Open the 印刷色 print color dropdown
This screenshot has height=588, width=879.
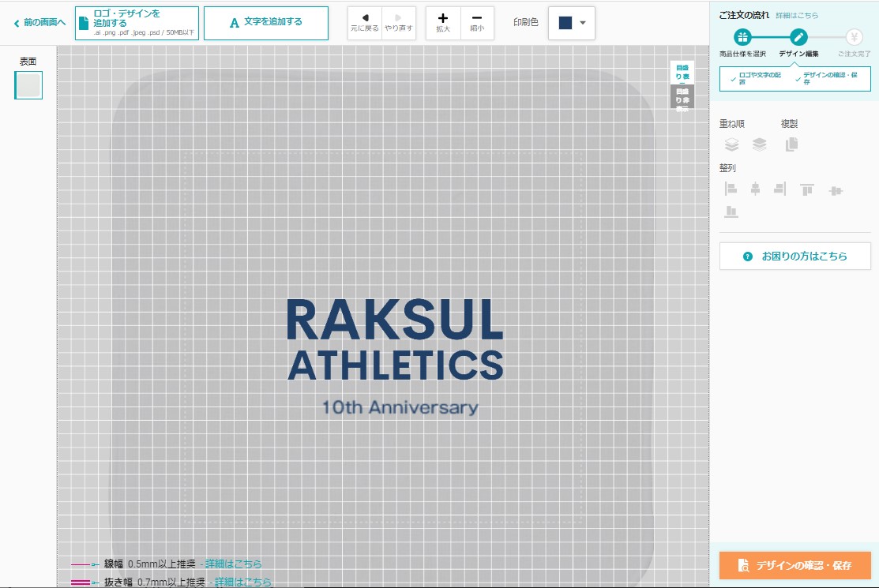571,23
